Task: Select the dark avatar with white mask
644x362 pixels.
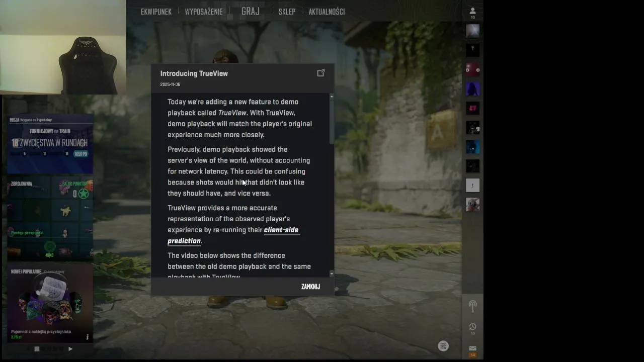Action: (472, 128)
